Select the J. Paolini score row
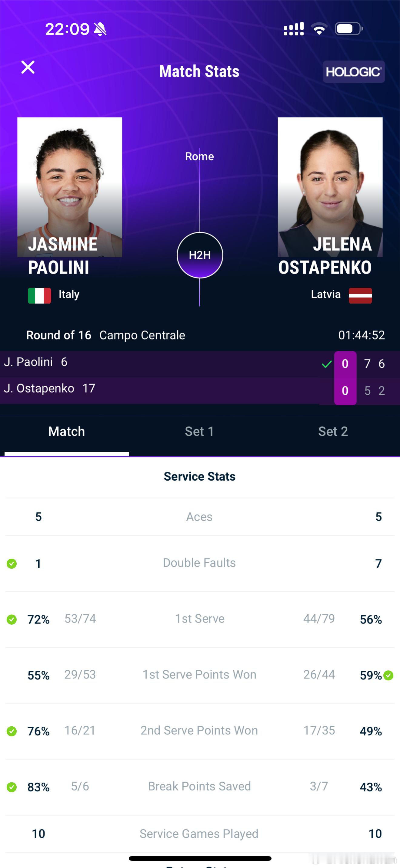Viewport: 400px width, 868px height. point(200,364)
